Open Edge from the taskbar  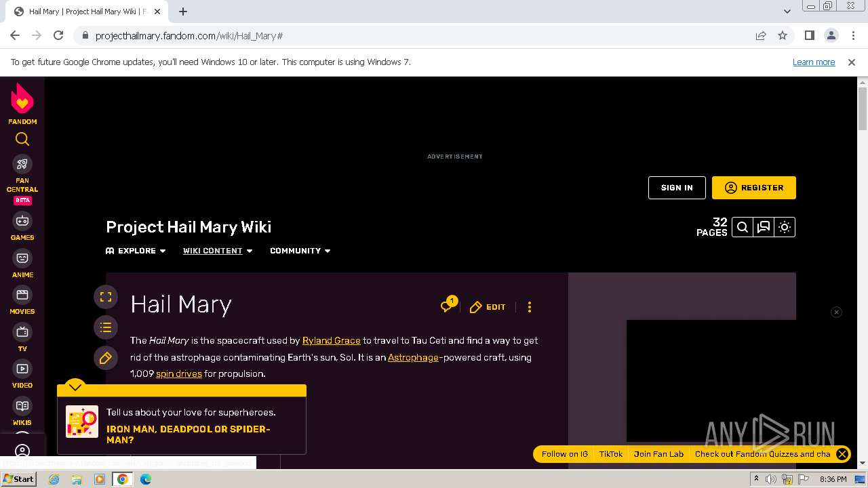146,479
